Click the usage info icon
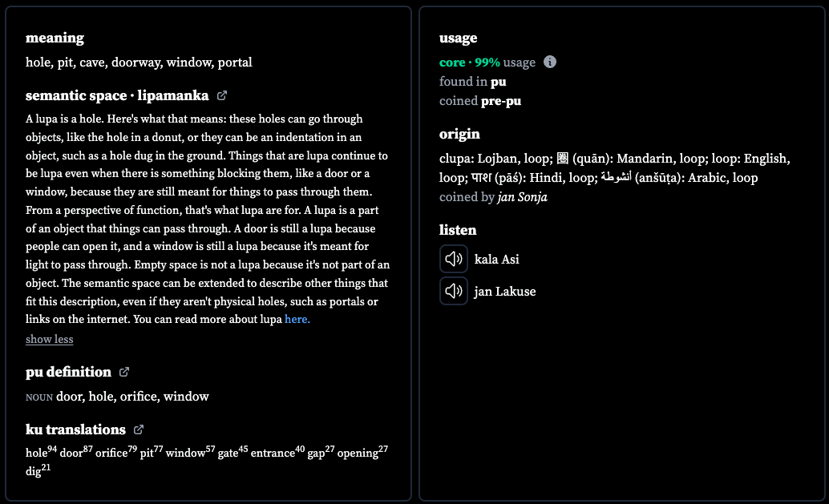Image resolution: width=829 pixels, height=504 pixels. [x=550, y=62]
